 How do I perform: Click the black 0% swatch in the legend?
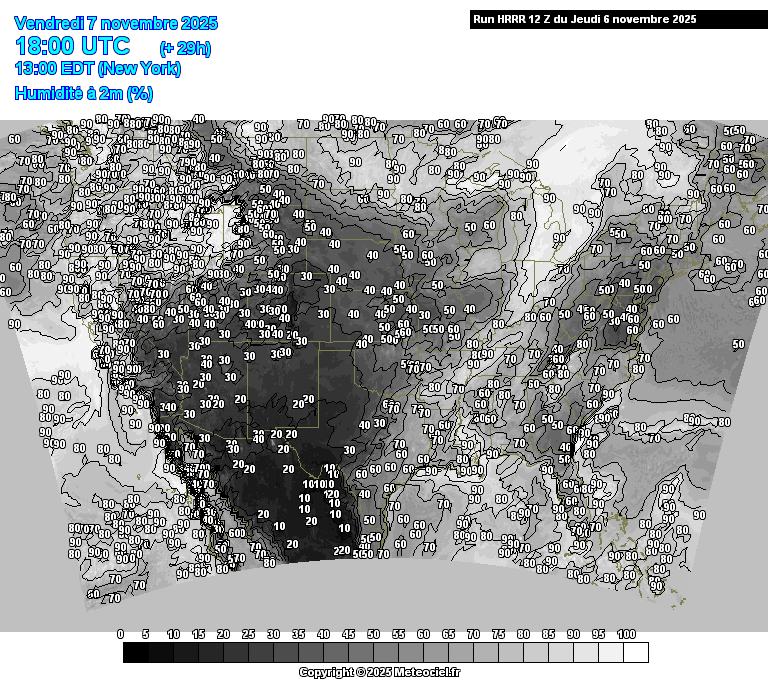coord(136,653)
